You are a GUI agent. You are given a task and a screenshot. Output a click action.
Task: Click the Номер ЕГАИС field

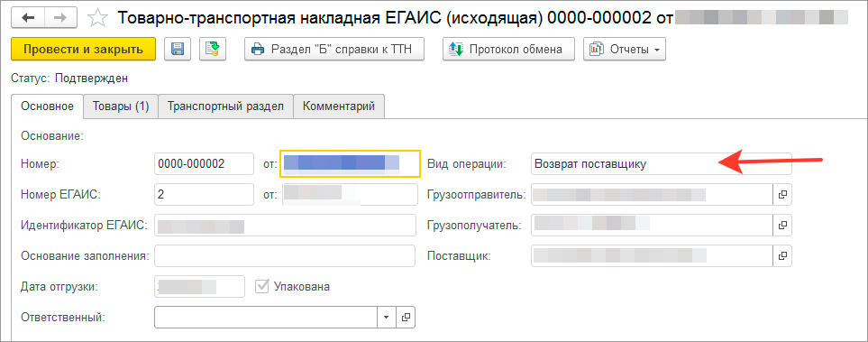205,195
